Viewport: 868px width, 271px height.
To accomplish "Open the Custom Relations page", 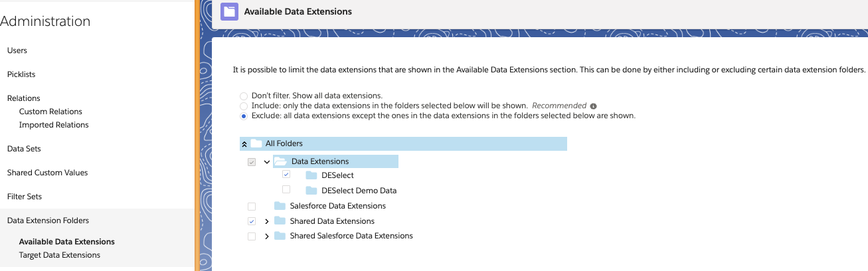I will tap(50, 112).
